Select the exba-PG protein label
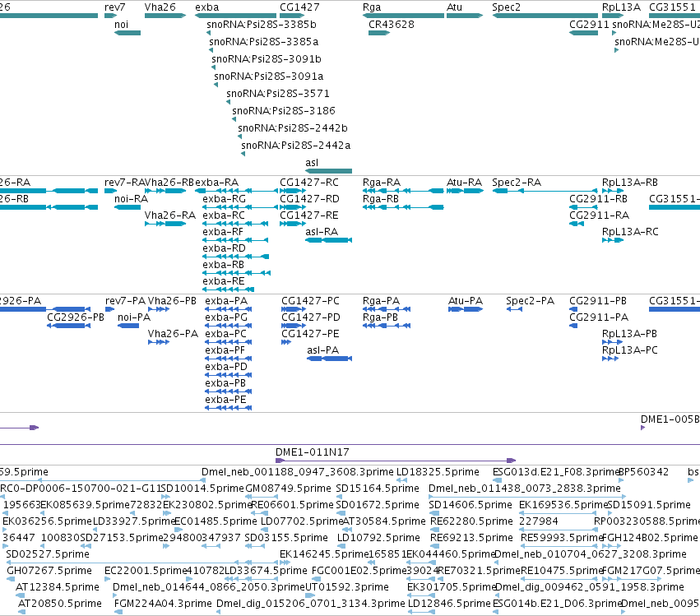Viewport: 700px width, 616px height. tap(226, 317)
